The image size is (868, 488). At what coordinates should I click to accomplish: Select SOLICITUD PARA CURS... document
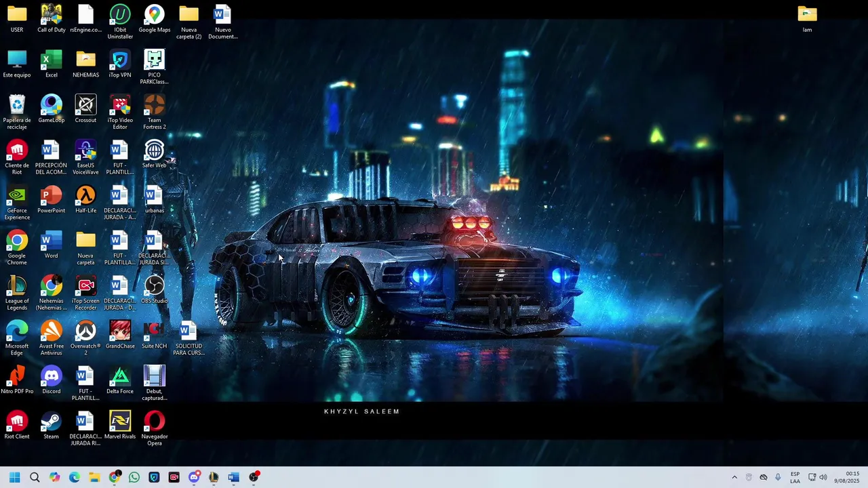(189, 338)
